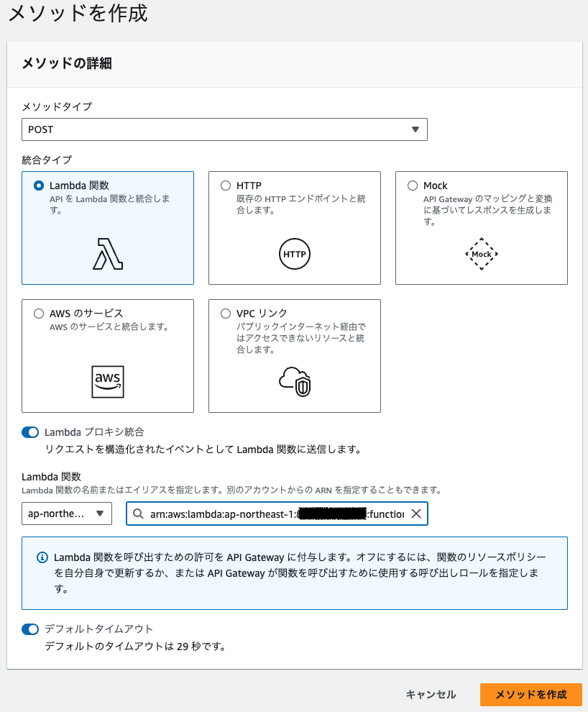This screenshot has width=588, height=712.
Task: Click the VPC cloud shield icon
Action: coord(295,382)
